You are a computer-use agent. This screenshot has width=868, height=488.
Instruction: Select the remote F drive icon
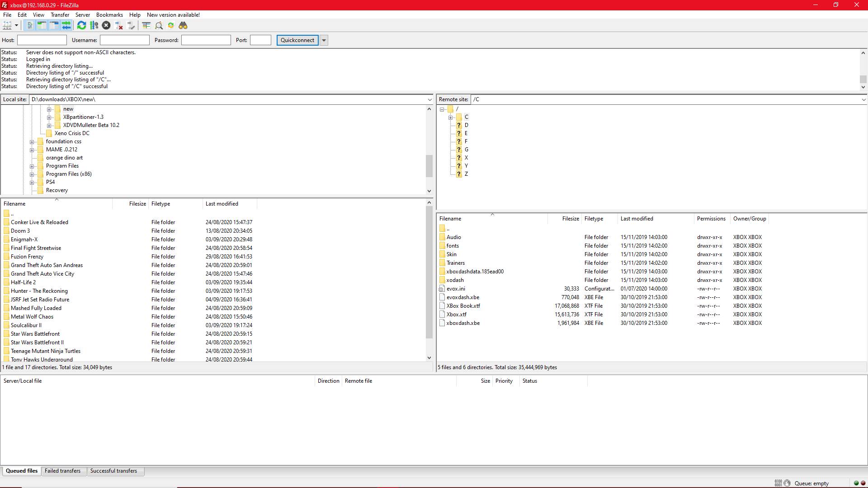pos(459,141)
